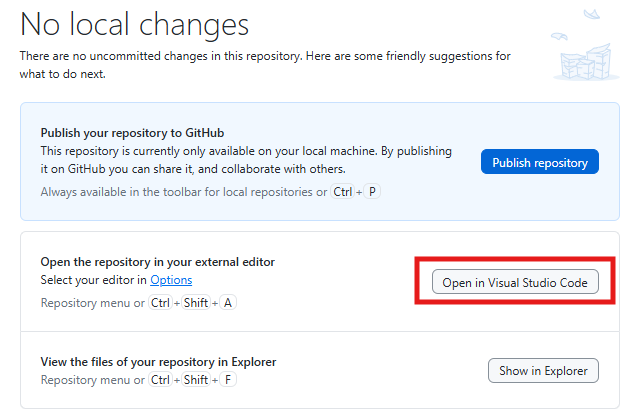Image resolution: width=631 pixels, height=419 pixels.
Task: Click the Ctrl key badge beside P
Action: (343, 191)
